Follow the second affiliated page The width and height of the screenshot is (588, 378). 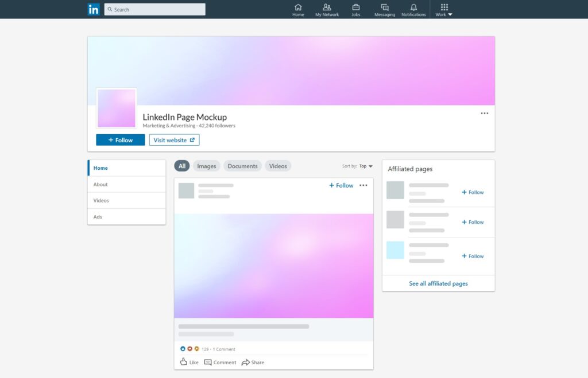(473, 222)
